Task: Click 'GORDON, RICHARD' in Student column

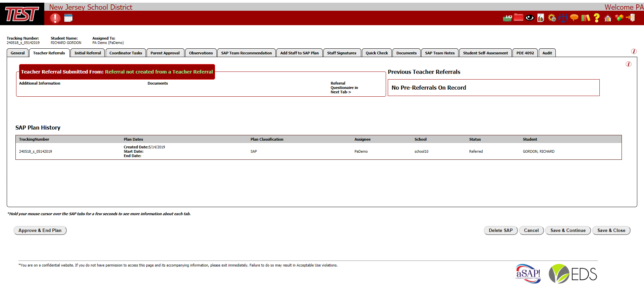Action: pos(539,151)
